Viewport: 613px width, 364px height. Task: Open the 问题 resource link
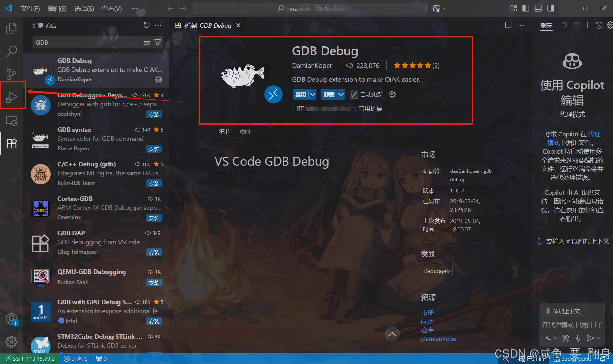(427, 321)
